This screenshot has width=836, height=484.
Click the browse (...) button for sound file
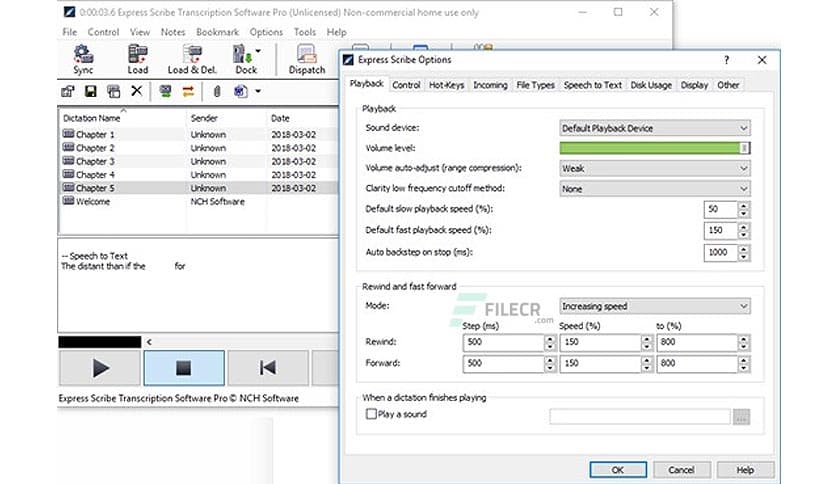(742, 417)
